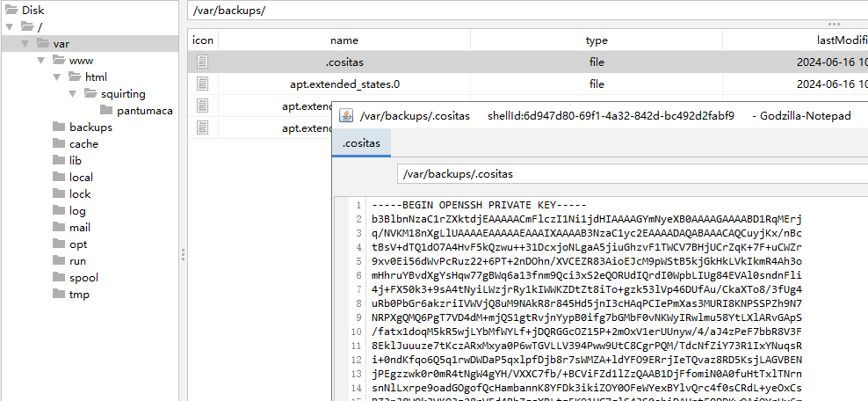Select the pantumaca folder label
The height and width of the screenshot is (401, 868).
click(145, 111)
